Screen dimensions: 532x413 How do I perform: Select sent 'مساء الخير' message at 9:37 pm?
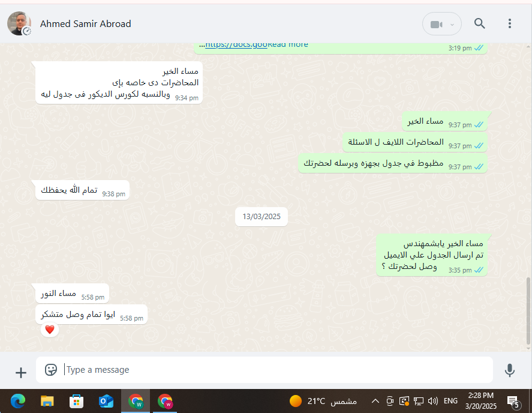pyautogui.click(x=445, y=121)
